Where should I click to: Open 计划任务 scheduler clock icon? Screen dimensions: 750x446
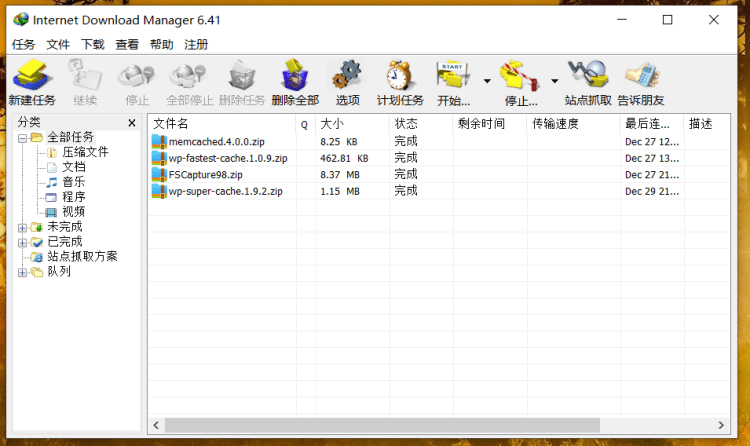coord(400,75)
